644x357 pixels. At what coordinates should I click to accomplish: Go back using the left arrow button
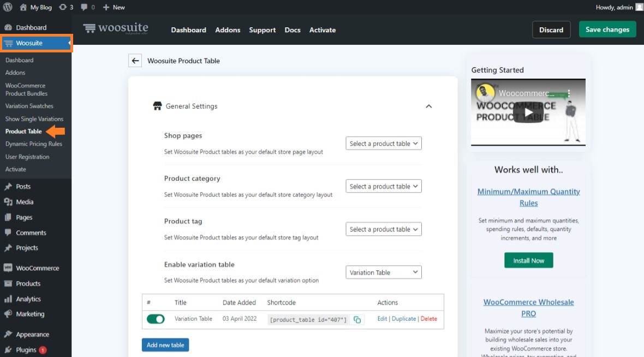pyautogui.click(x=135, y=61)
